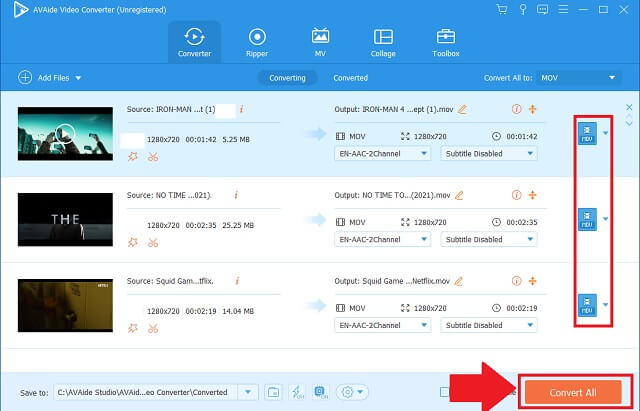Play the IRON-MAN video thumbnail
Screen dimensions: 640x411
coord(65,133)
